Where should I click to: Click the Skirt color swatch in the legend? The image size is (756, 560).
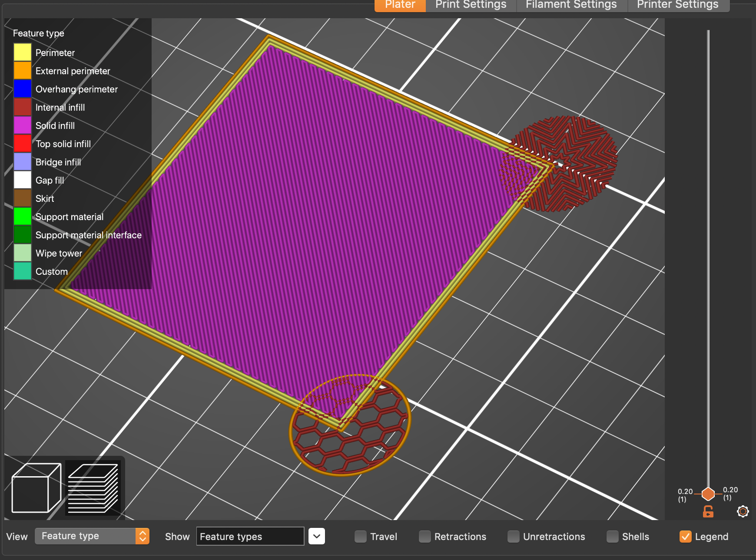(22, 198)
